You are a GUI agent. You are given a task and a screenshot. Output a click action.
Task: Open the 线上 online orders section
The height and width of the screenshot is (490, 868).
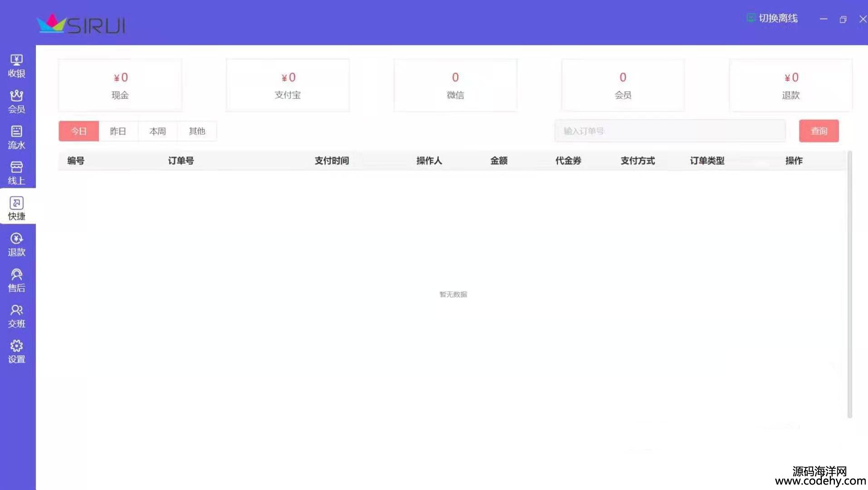coord(17,173)
